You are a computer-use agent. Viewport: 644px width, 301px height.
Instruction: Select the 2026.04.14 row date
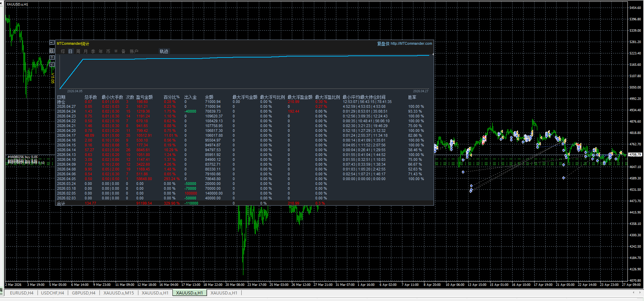coord(66,150)
